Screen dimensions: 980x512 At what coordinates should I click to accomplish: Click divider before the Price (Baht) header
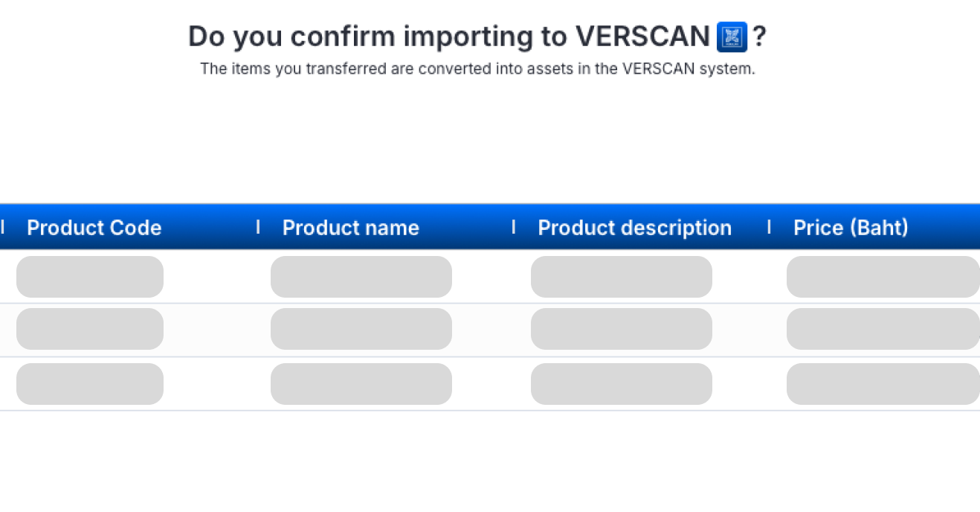click(769, 227)
